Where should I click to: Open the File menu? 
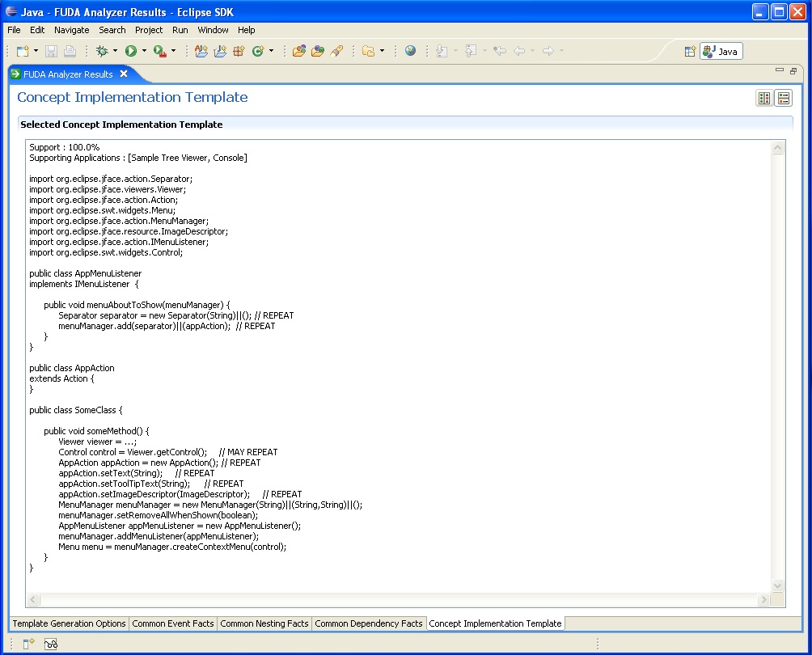14,30
